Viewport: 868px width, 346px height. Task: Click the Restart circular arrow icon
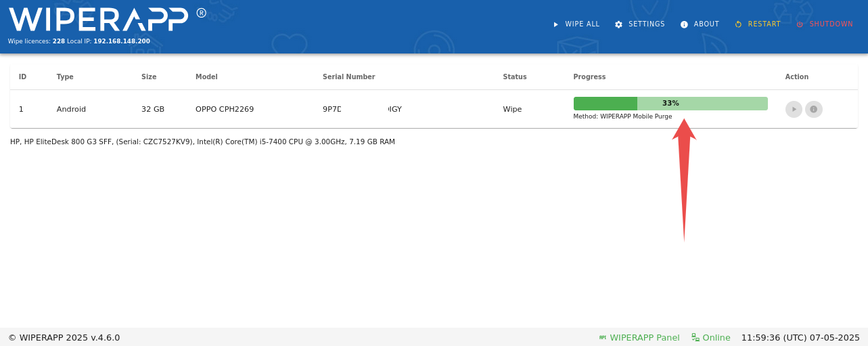(738, 24)
